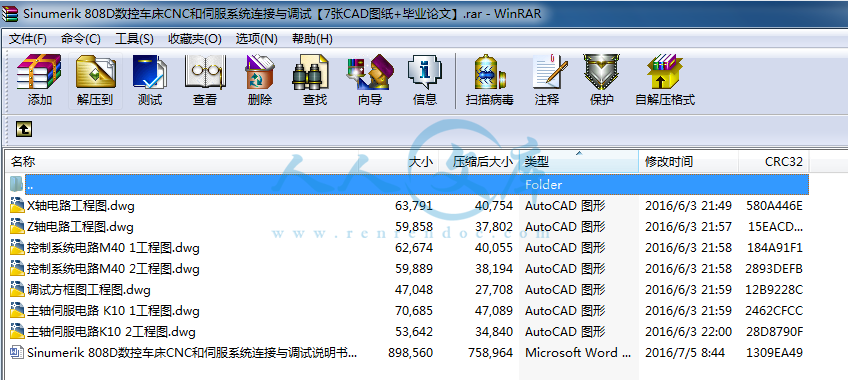The width and height of the screenshot is (848, 380).
Task: Open the Options (选项) menu
Action: [x=256, y=39]
